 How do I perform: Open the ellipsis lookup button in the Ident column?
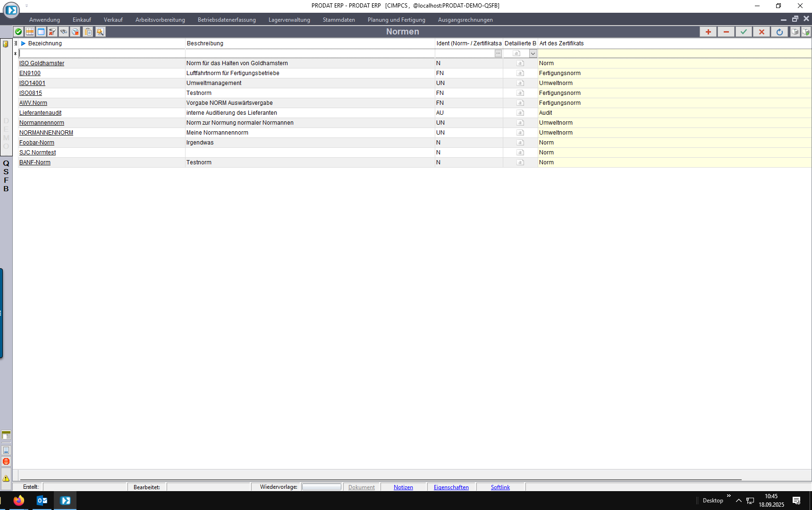pyautogui.click(x=498, y=53)
